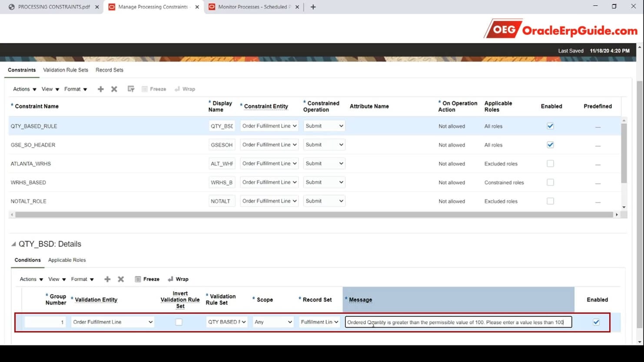Add a condition row with plus icon
This screenshot has height=362, width=644.
pyautogui.click(x=107, y=279)
